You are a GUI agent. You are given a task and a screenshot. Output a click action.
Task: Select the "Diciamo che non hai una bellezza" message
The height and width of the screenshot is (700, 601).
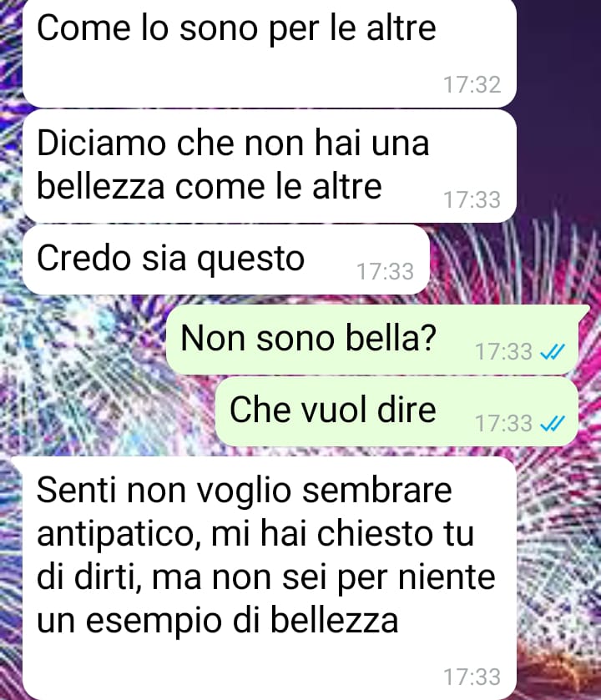tap(270, 166)
